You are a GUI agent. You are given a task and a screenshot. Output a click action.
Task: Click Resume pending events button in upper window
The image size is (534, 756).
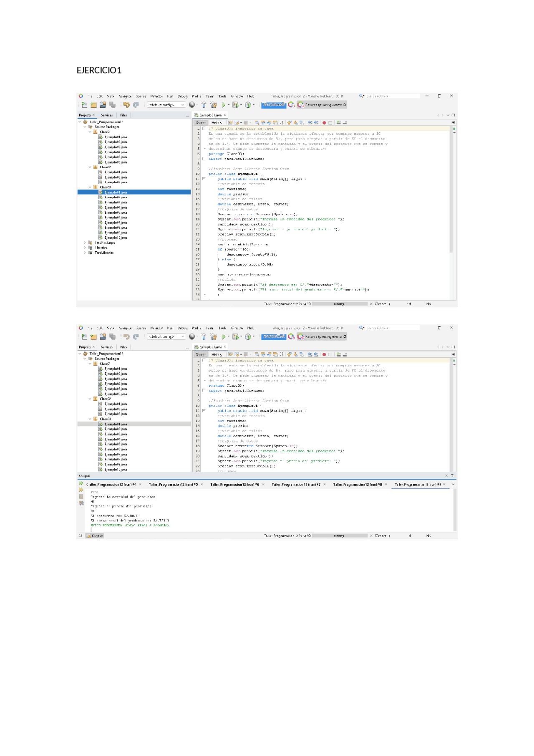322,105
